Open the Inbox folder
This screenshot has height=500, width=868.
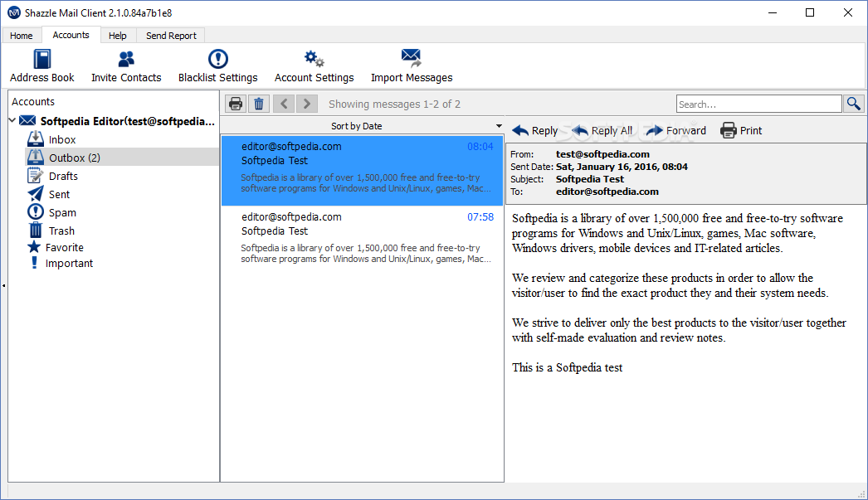[x=62, y=139]
